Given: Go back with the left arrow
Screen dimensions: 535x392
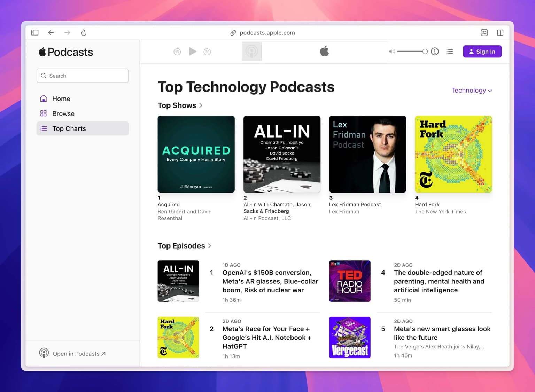Looking at the screenshot, I should (x=51, y=32).
